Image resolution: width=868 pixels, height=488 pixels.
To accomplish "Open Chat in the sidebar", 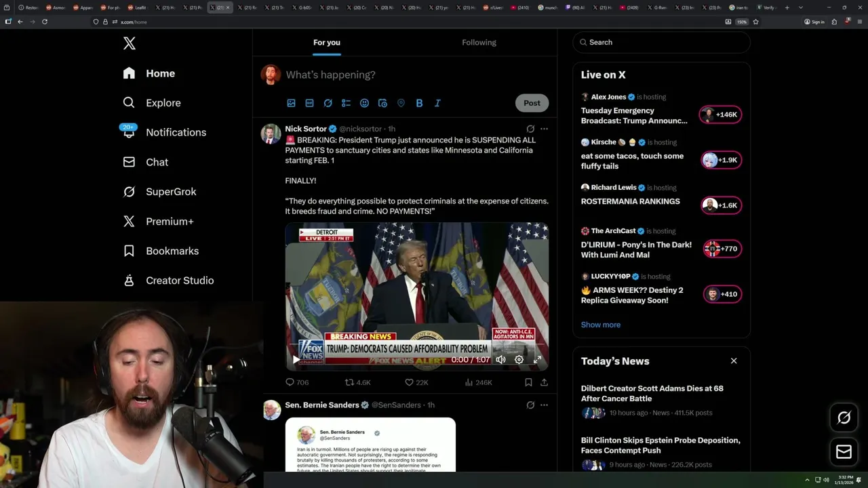I will coord(145,162).
